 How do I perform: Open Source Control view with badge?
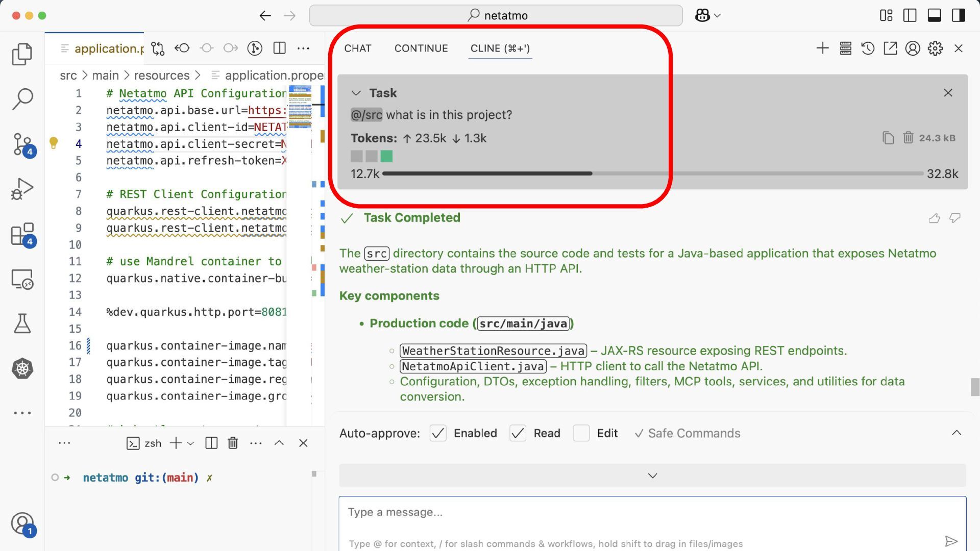click(22, 144)
